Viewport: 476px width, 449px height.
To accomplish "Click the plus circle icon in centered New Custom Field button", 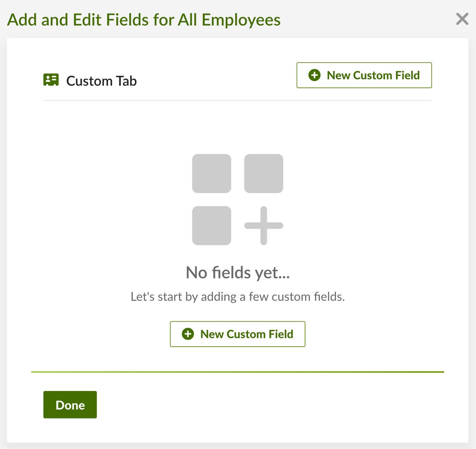I will [188, 334].
